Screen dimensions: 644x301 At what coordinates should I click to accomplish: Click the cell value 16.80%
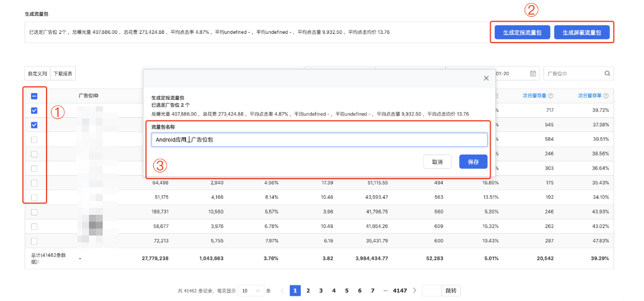coord(490,183)
